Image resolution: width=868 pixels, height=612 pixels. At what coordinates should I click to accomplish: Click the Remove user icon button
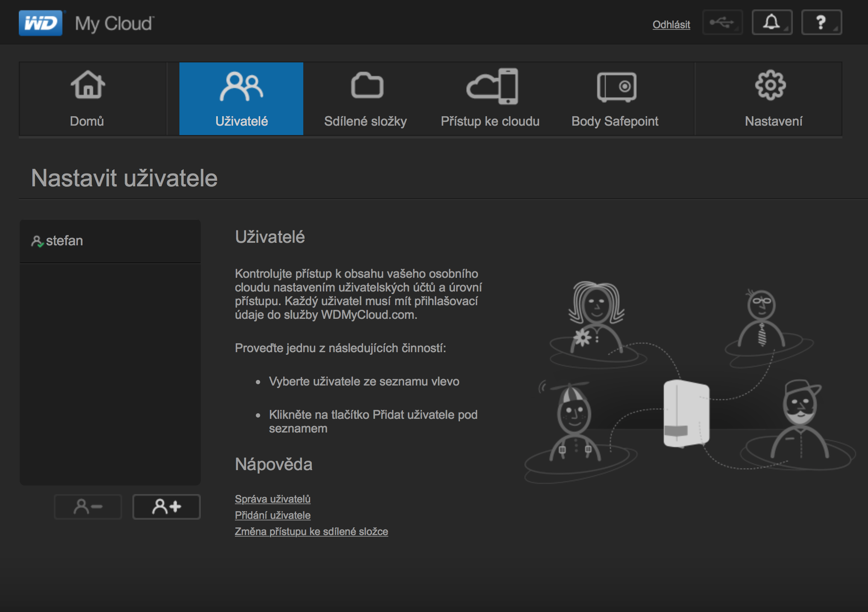pyautogui.click(x=88, y=507)
